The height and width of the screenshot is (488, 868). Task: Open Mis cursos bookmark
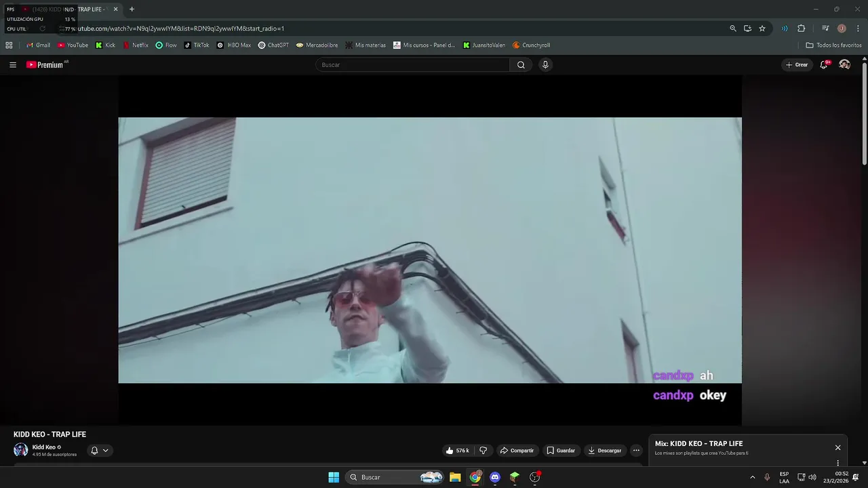click(x=425, y=45)
